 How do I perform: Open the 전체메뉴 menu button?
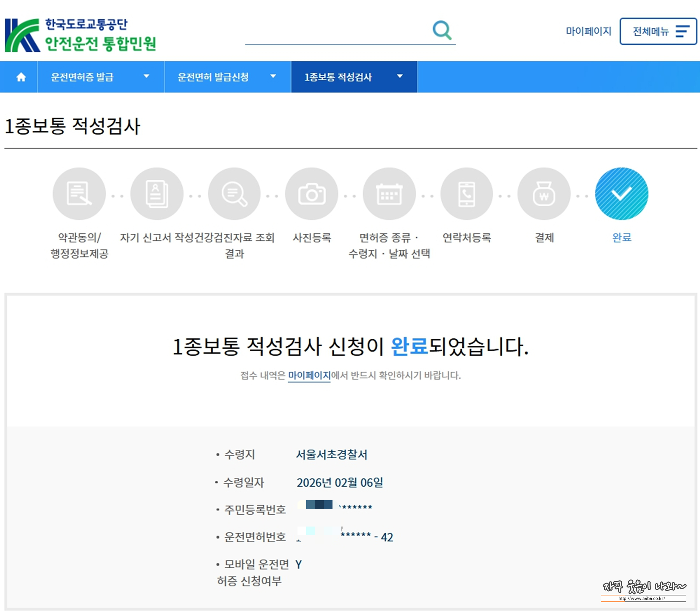(658, 31)
